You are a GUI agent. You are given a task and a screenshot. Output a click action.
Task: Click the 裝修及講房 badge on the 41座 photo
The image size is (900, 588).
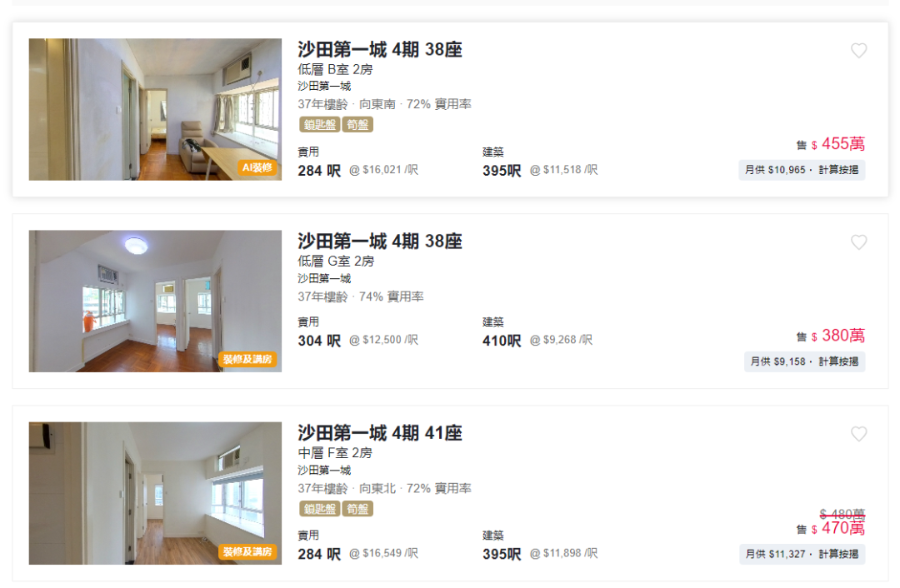point(247,552)
